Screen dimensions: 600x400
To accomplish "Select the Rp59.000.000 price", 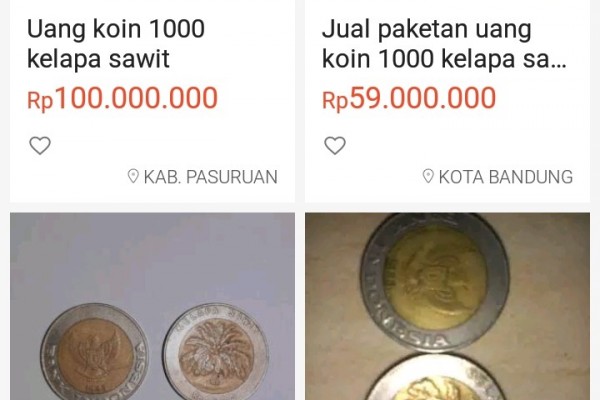I will tap(409, 98).
